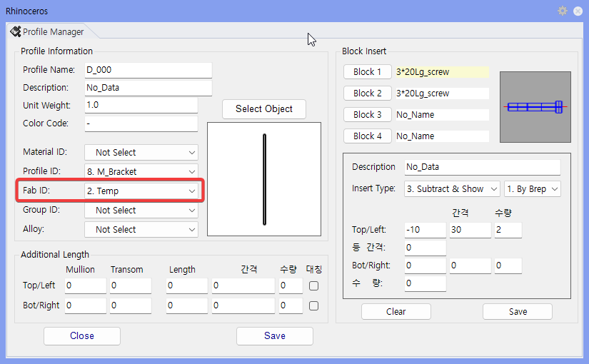
Task: Click the profile preview thumbnail
Action: [264, 179]
